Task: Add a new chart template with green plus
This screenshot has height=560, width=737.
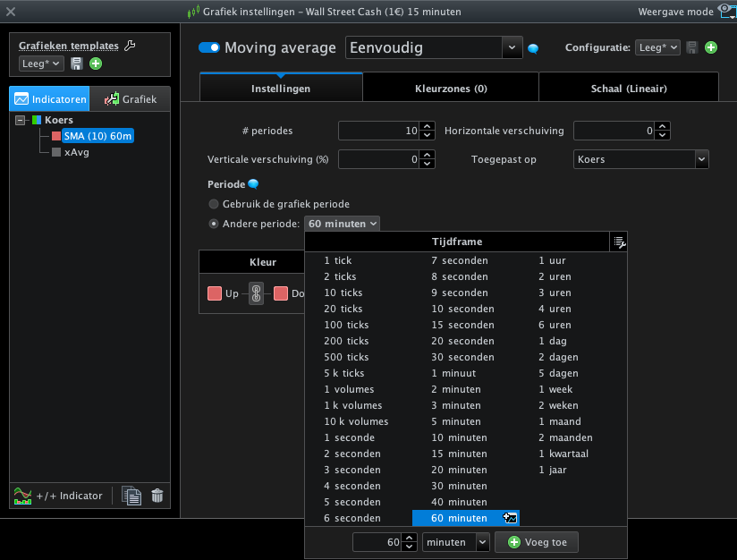Action: point(96,64)
